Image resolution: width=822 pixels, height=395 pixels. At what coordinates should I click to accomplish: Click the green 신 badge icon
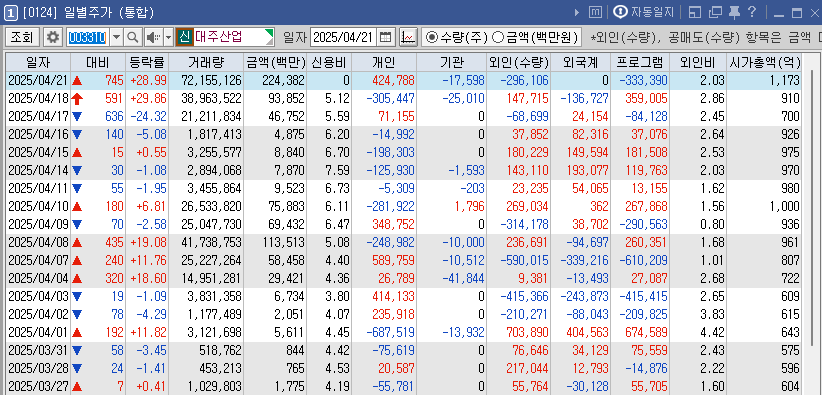click(x=184, y=37)
